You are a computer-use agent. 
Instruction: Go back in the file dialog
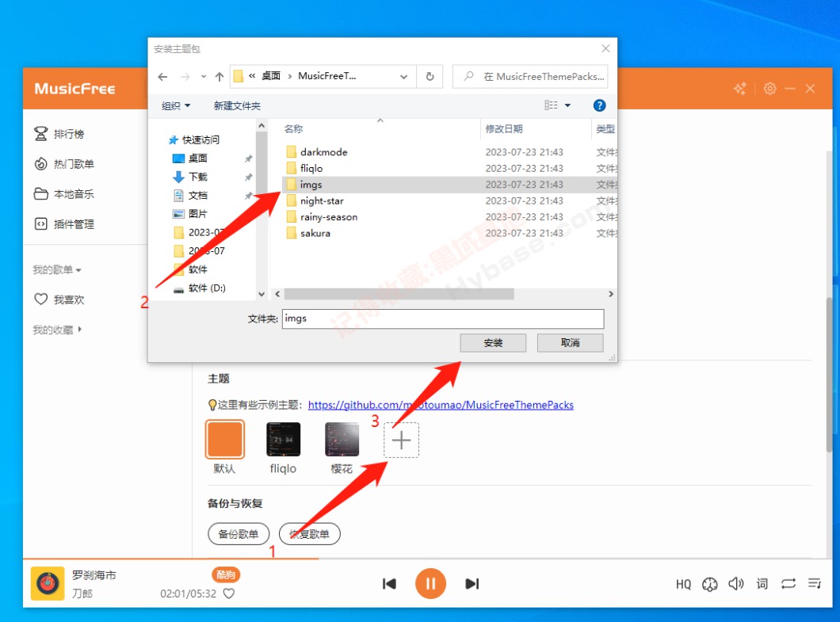(x=162, y=77)
